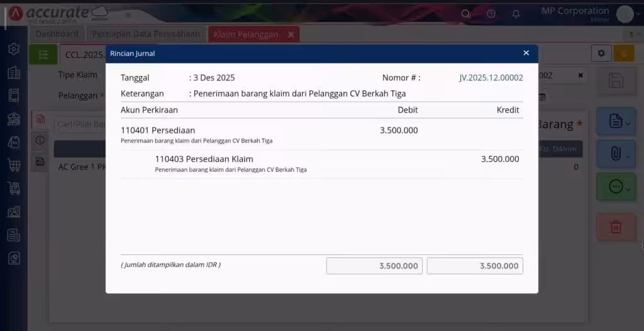
Task: Click the Cari/Pilih Barang search field
Action: (x=80, y=124)
